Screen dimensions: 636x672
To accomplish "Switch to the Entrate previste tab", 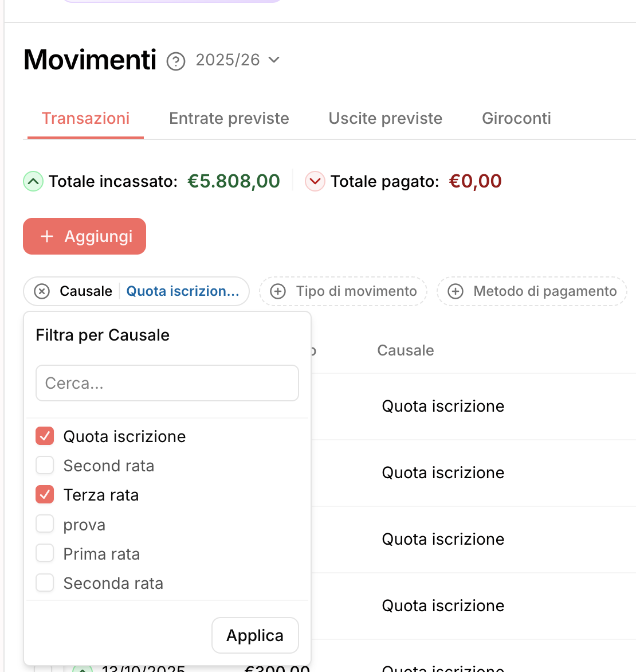I will pyautogui.click(x=229, y=118).
